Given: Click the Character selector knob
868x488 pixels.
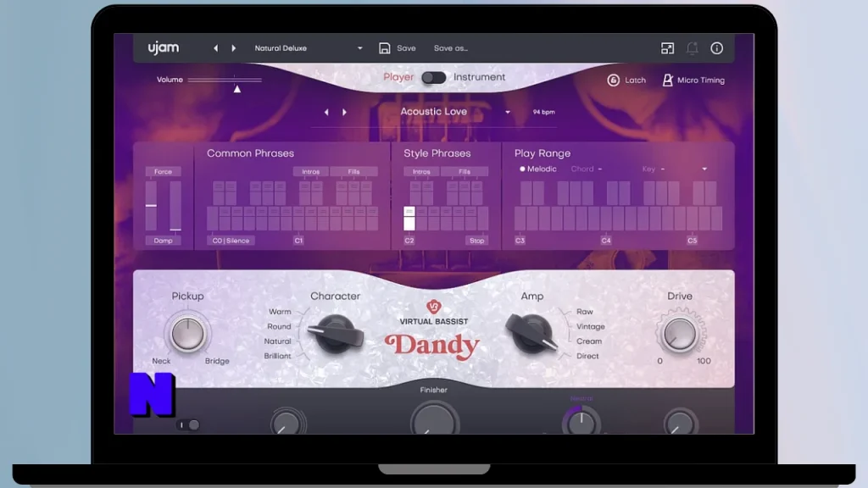Looking at the screenshot, I should pos(336,333).
